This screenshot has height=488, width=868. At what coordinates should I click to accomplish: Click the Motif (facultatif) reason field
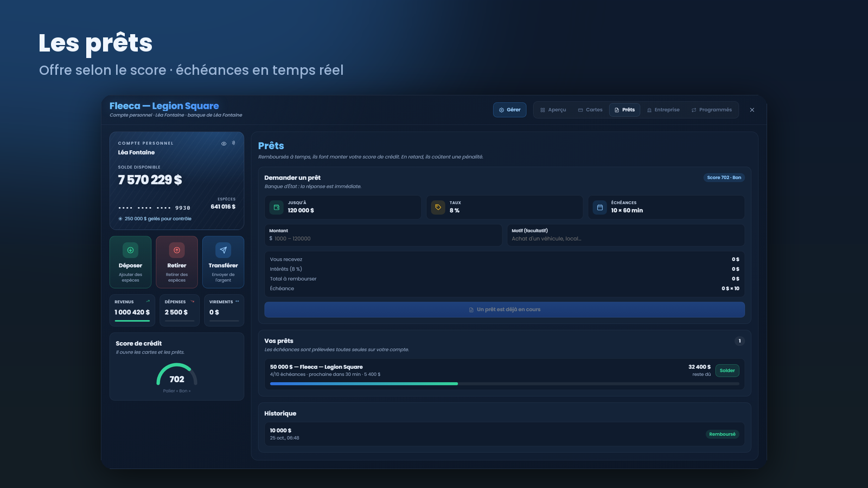[626, 235]
